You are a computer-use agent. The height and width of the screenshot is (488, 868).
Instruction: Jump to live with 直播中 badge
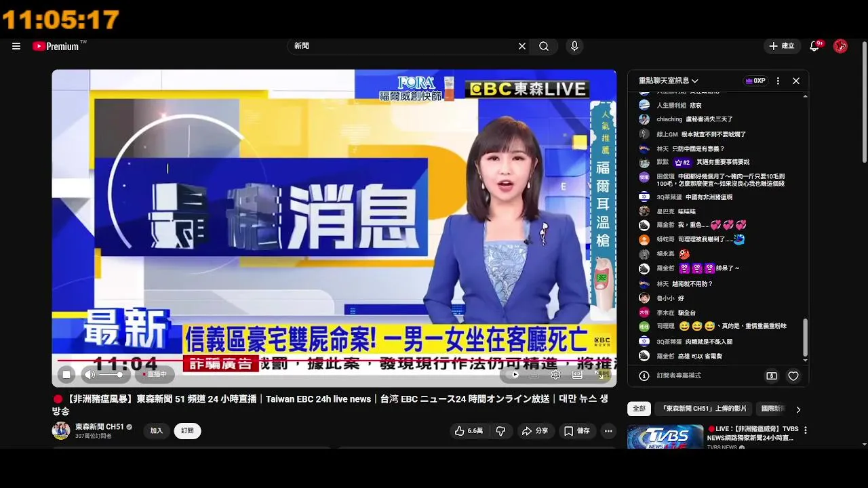point(155,374)
